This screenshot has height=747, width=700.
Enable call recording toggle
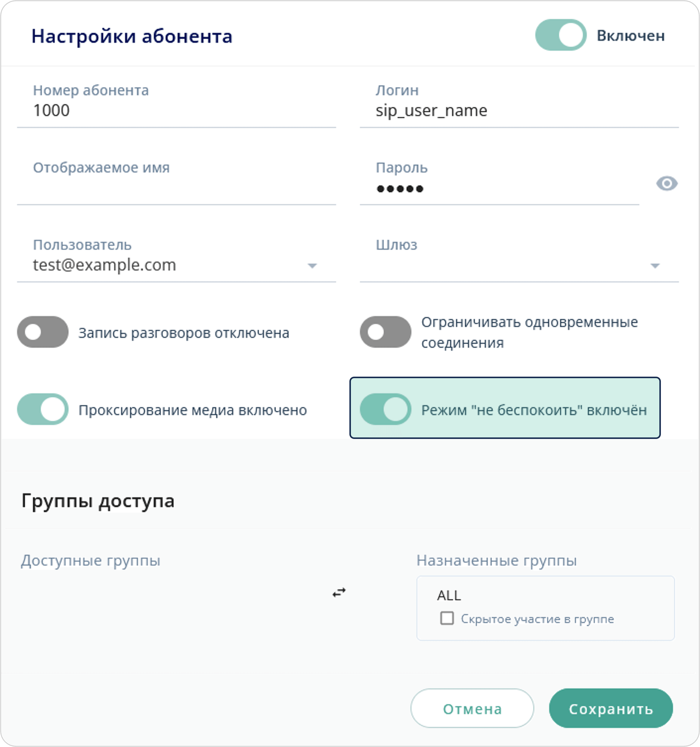pyautogui.click(x=42, y=332)
